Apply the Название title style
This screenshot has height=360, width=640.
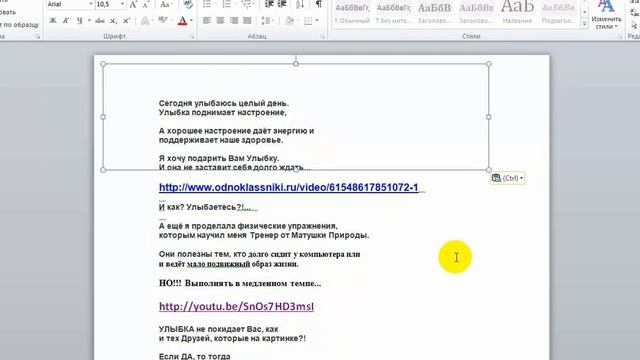517,13
